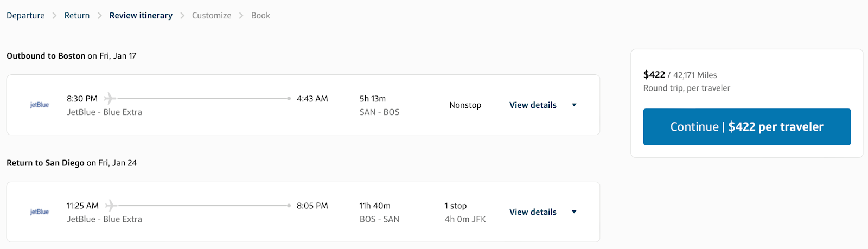The image size is (868, 249).
Task: Go back to the Departure step
Action: [x=25, y=16]
